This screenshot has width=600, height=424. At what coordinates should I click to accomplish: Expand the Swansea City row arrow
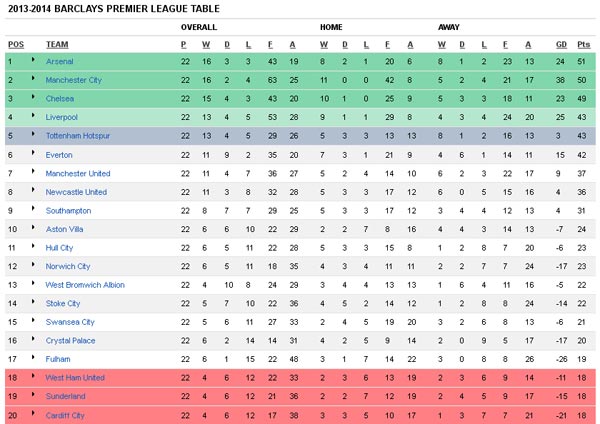click(x=33, y=320)
